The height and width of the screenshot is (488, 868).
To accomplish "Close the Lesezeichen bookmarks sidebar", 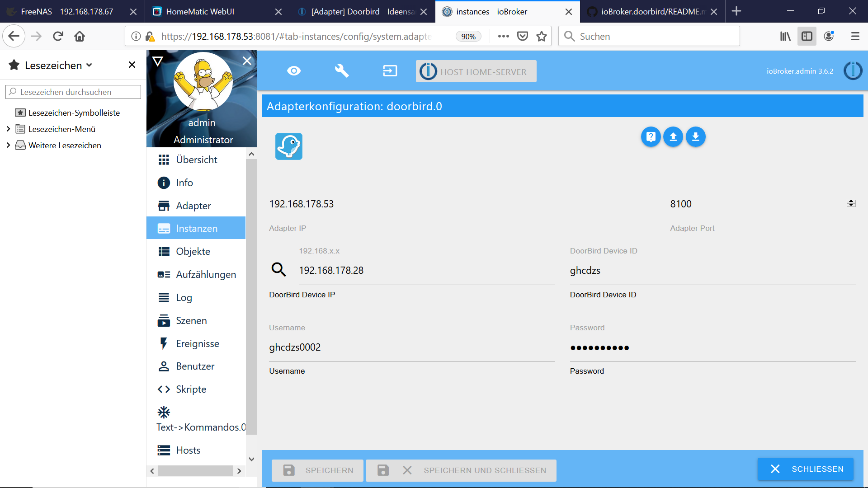I will point(132,65).
